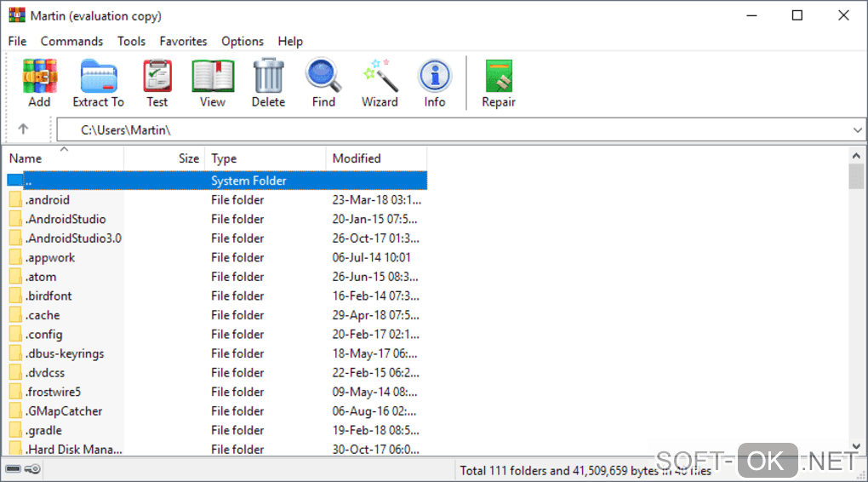Click the key icon in status bar
This screenshot has width=868, height=482.
(x=32, y=469)
